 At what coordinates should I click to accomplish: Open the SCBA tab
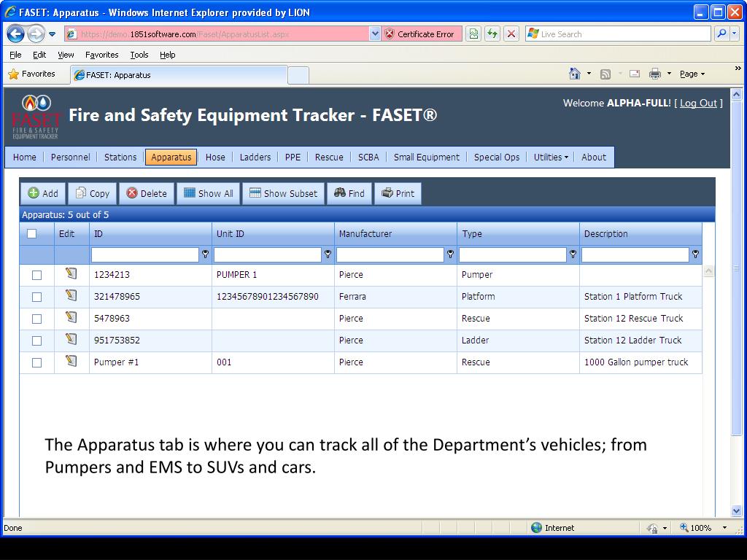368,157
